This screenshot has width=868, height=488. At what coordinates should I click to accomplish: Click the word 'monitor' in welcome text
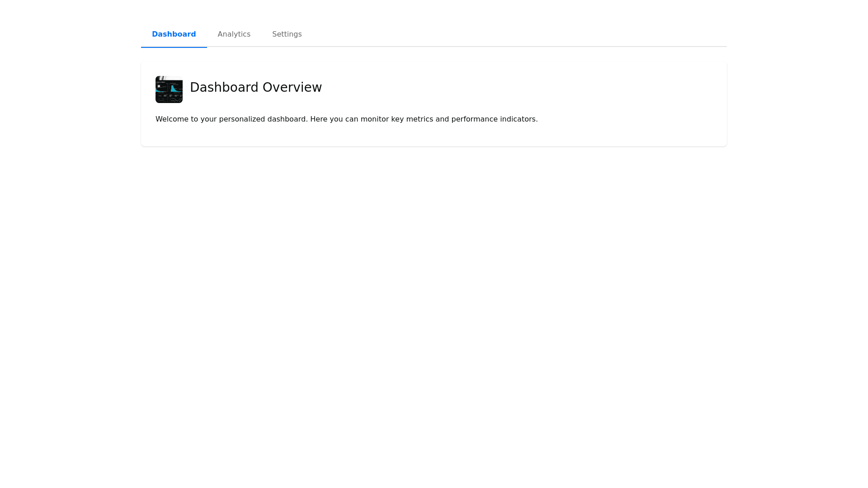(374, 119)
